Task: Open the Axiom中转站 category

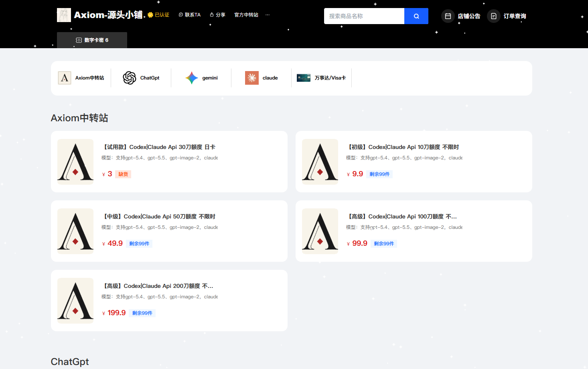Action: 81,78
